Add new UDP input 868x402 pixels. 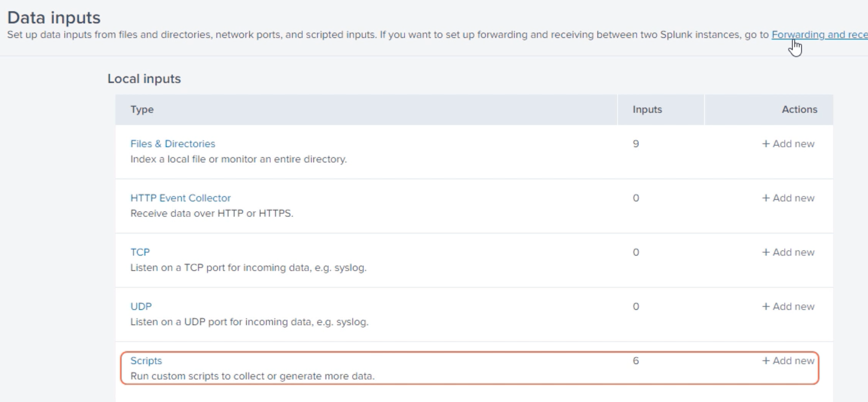tap(788, 307)
